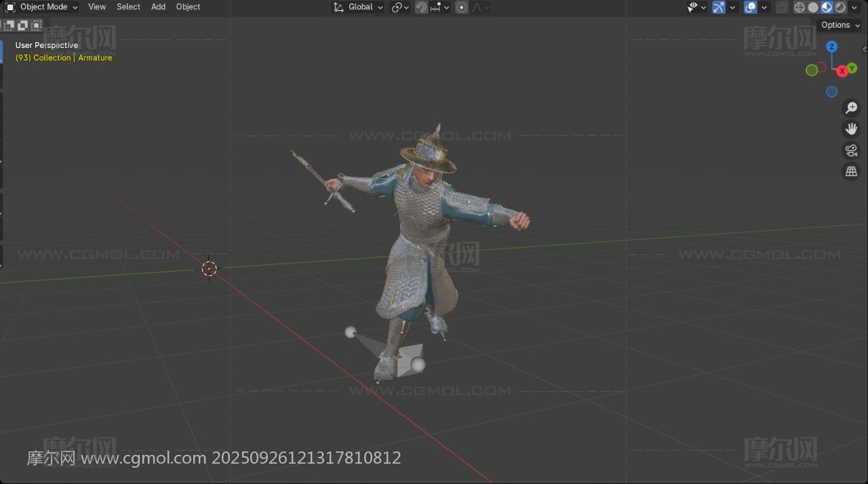Open the Object Mode dropdown
868x484 pixels.
pos(42,7)
